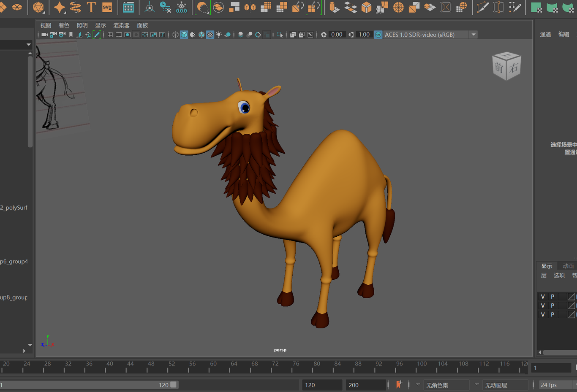Click the view cube front face 前
Screen dimensions: 577x392
click(499, 68)
